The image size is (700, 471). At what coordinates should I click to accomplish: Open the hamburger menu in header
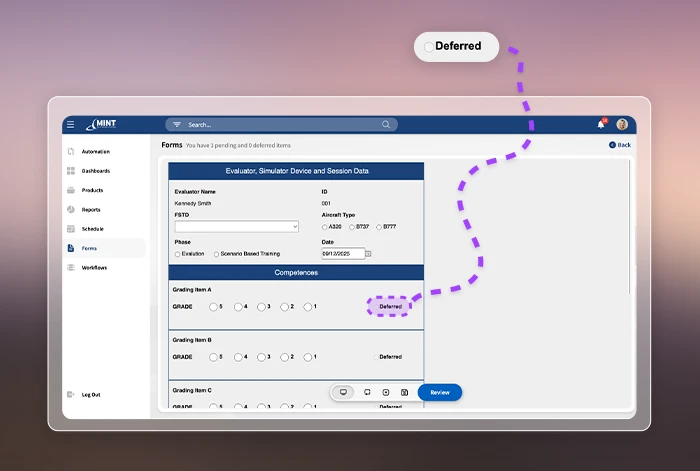[71, 125]
